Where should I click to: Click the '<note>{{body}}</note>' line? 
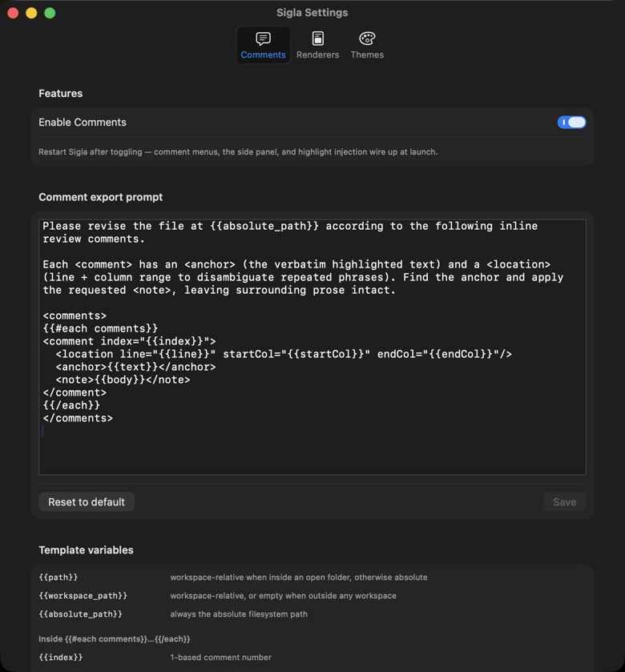coord(123,380)
